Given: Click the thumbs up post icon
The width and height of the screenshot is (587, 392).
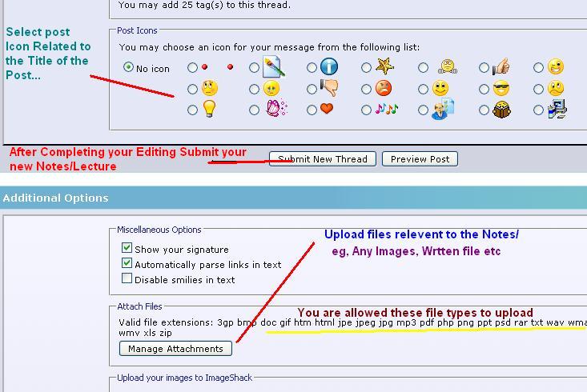Looking at the screenshot, I should pos(501,66).
